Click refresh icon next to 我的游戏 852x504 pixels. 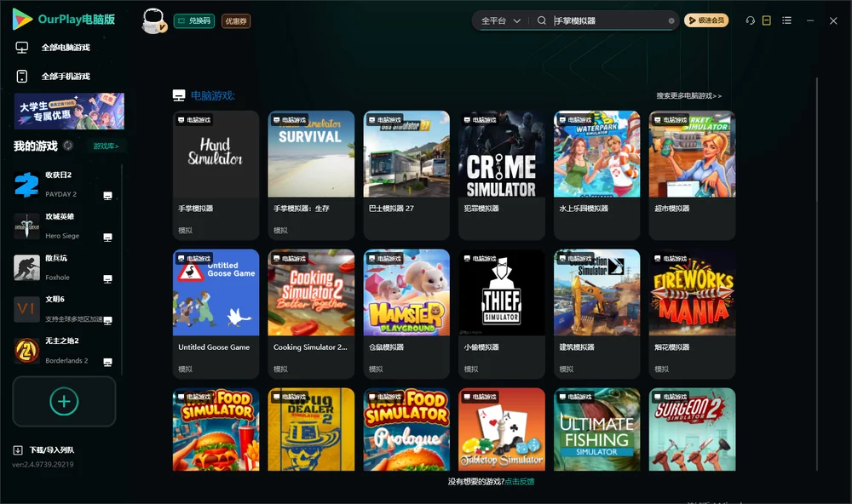[x=68, y=146]
